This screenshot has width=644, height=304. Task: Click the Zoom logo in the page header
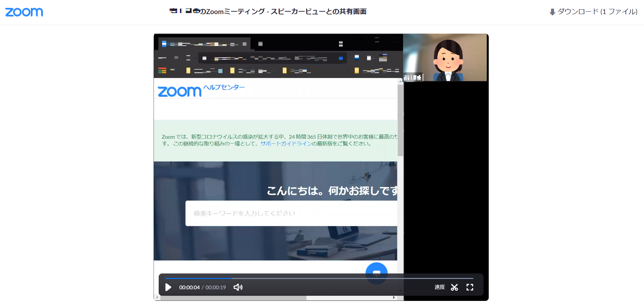tap(24, 12)
